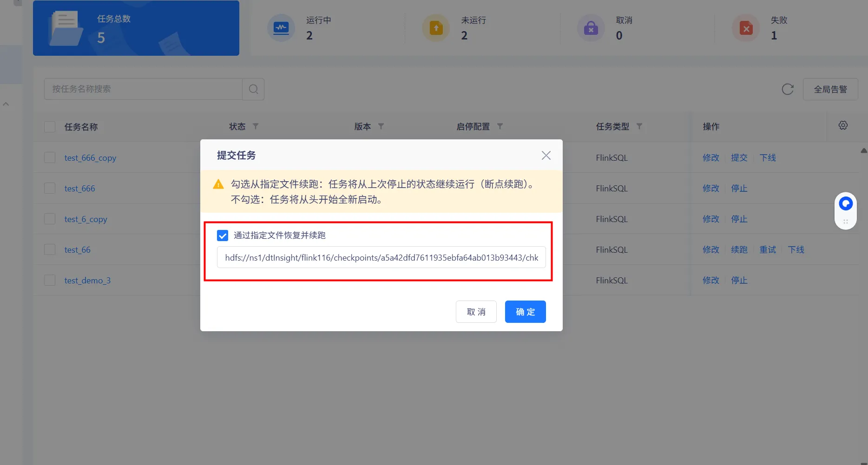
Task: Click the filter icon next to 状态
Action: pos(256,126)
